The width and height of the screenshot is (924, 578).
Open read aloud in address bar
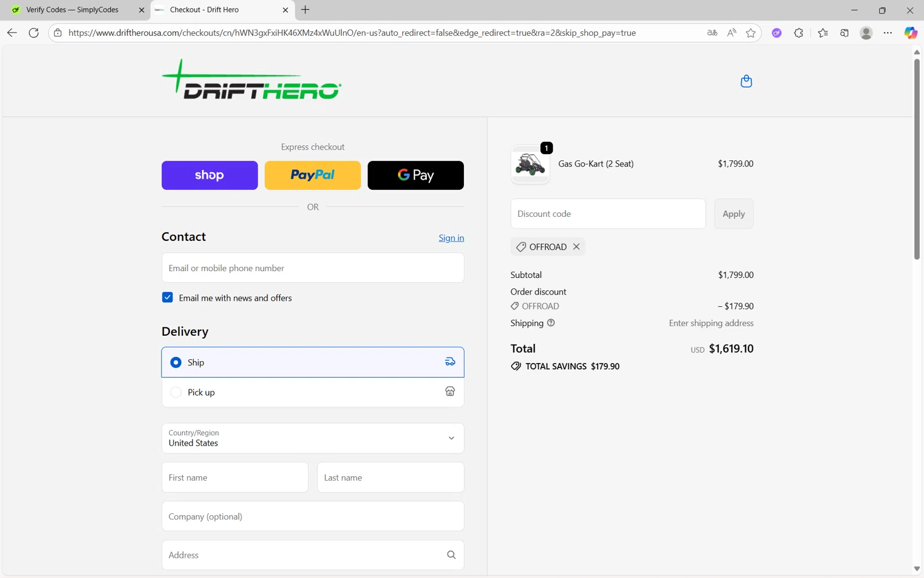click(731, 33)
